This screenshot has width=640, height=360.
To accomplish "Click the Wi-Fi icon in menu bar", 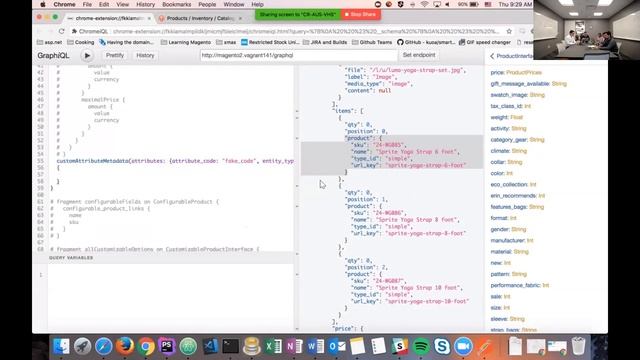I will pyautogui.click(x=424, y=4).
